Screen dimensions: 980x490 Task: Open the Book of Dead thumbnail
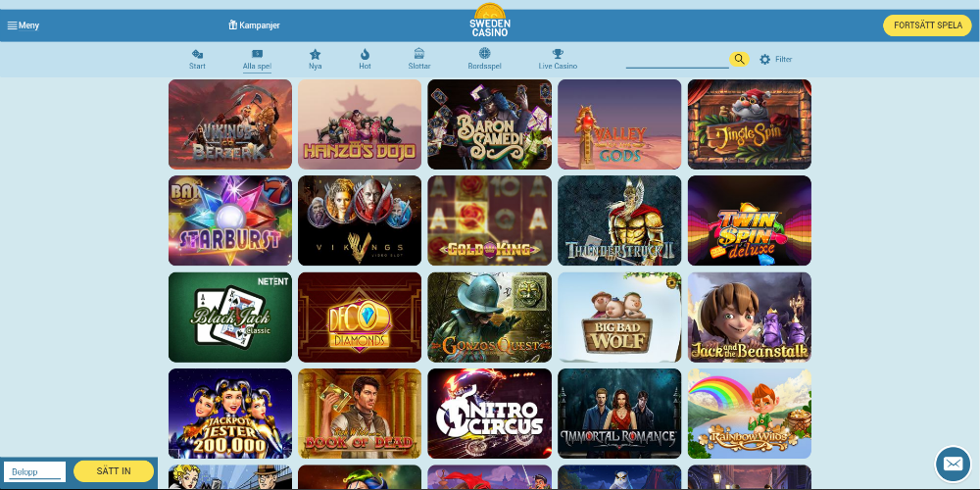360,414
